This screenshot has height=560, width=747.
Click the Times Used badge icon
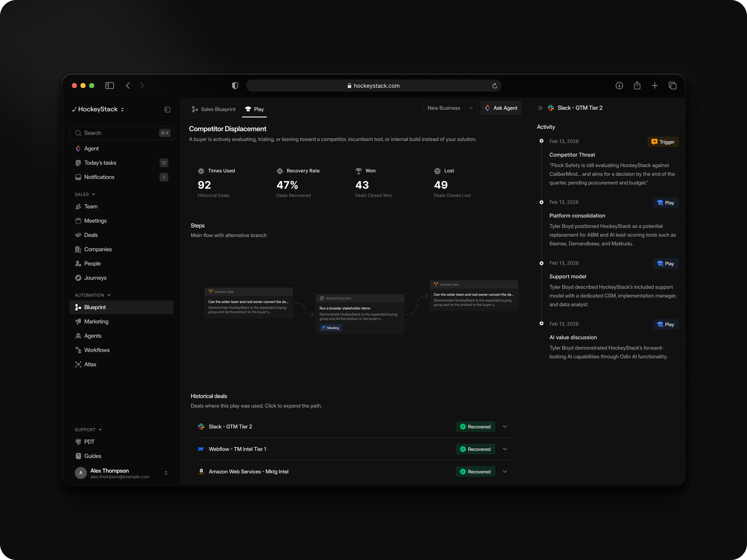pyautogui.click(x=201, y=171)
